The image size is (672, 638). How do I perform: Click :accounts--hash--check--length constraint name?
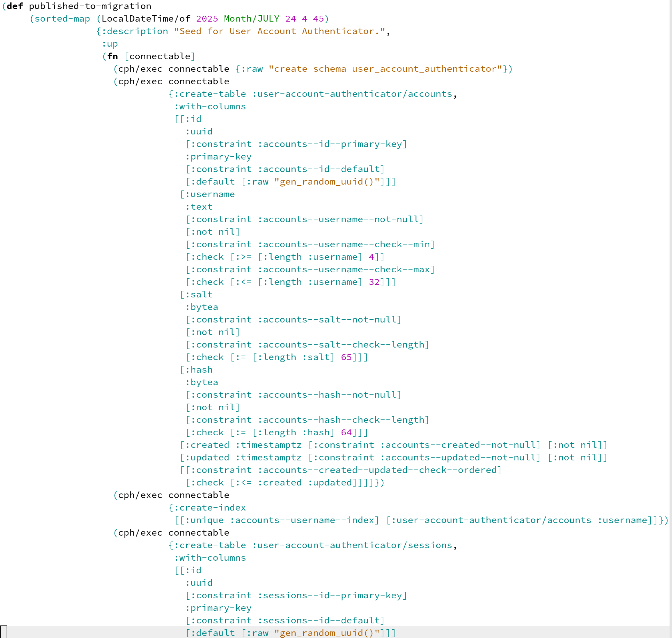point(341,420)
